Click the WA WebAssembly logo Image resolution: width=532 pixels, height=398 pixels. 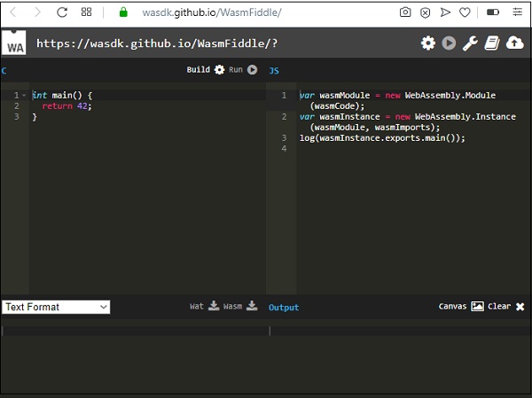click(x=15, y=44)
